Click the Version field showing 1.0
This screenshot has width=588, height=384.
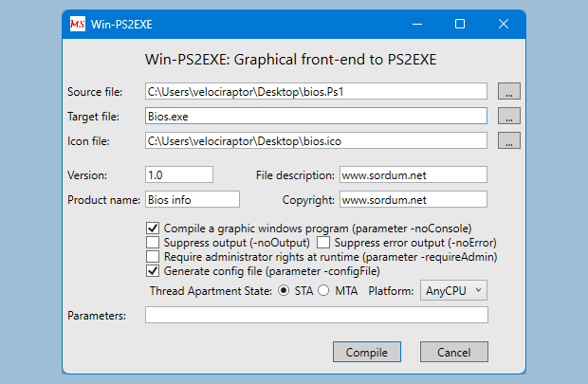[x=179, y=174]
